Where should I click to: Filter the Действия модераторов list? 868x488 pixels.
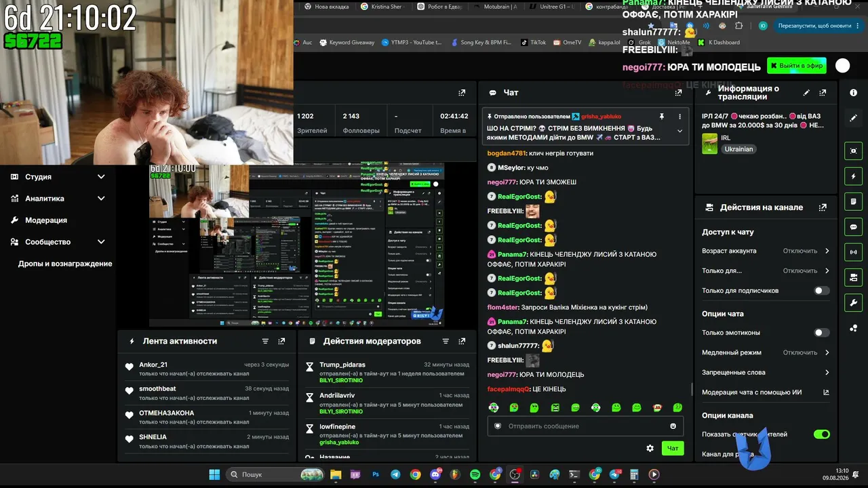446,342
